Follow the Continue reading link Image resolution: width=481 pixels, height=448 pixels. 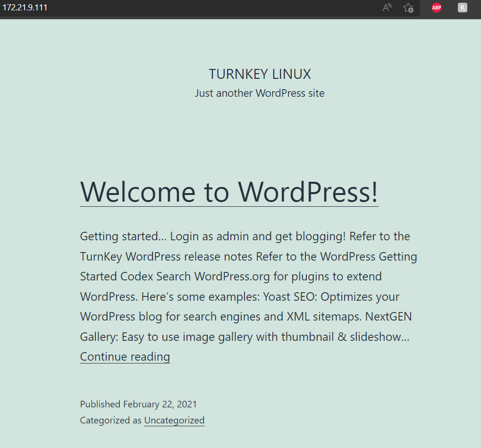(x=125, y=356)
